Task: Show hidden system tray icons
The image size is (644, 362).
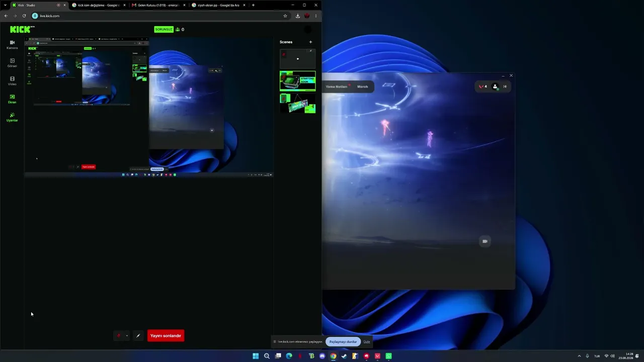Action: coord(579,356)
